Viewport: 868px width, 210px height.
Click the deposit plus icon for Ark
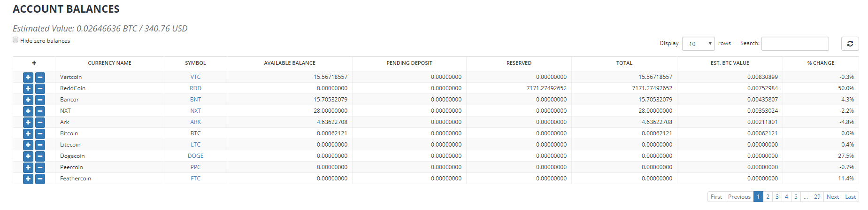(x=28, y=122)
